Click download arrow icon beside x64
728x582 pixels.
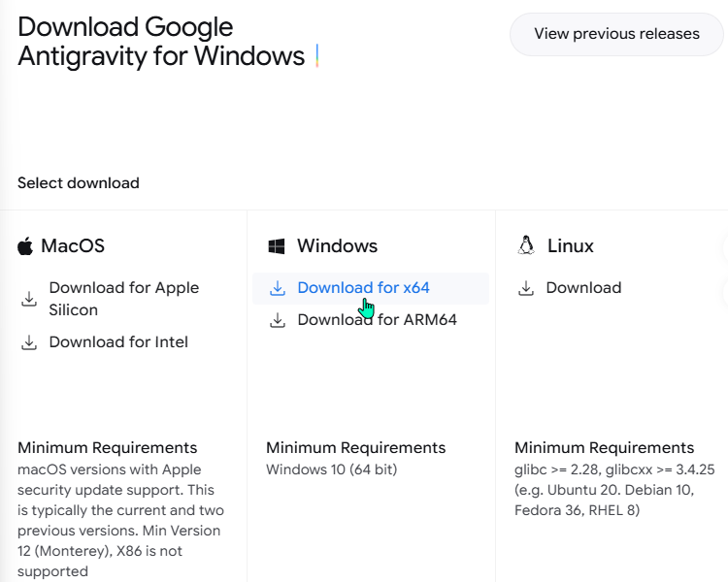(278, 288)
